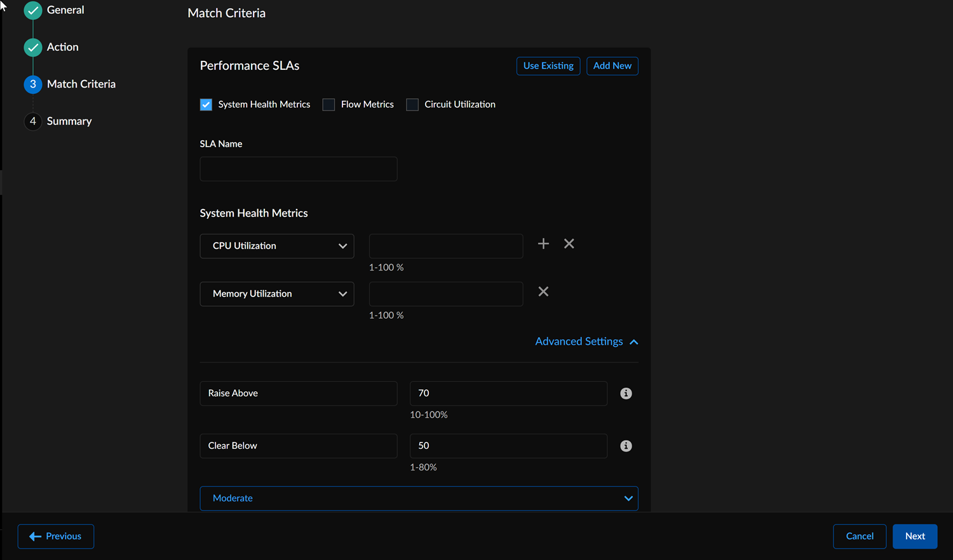
Task: Collapse the Advanced Settings section
Action: [x=586, y=342]
